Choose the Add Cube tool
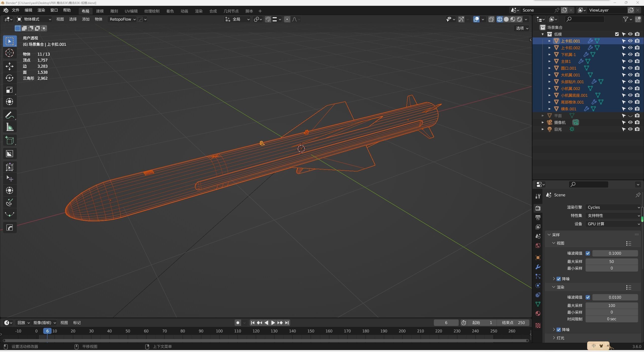This screenshot has height=352, width=644. point(10,141)
